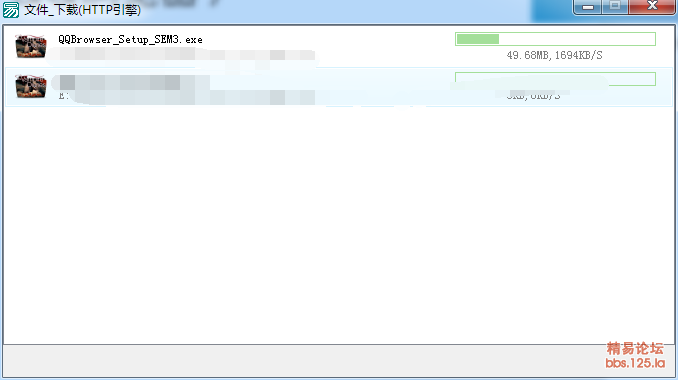The image size is (678, 380).
Task: Click the empty second progress bar
Action: coord(555,79)
